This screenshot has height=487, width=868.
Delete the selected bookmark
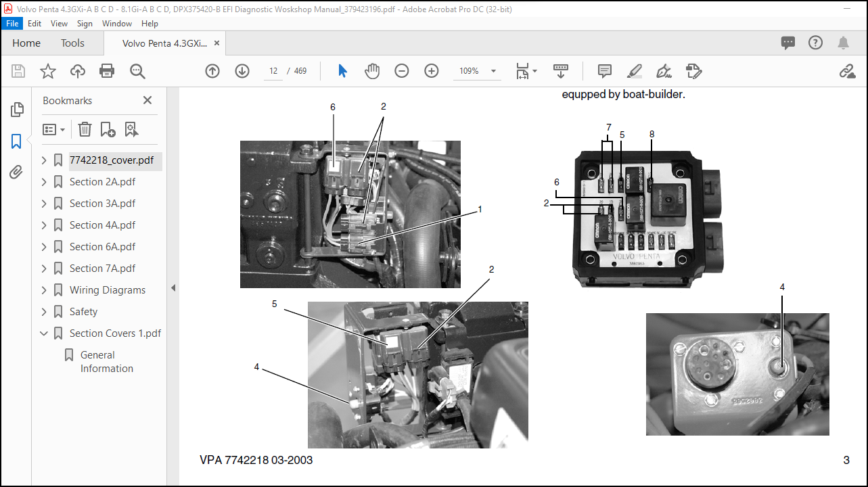85,129
